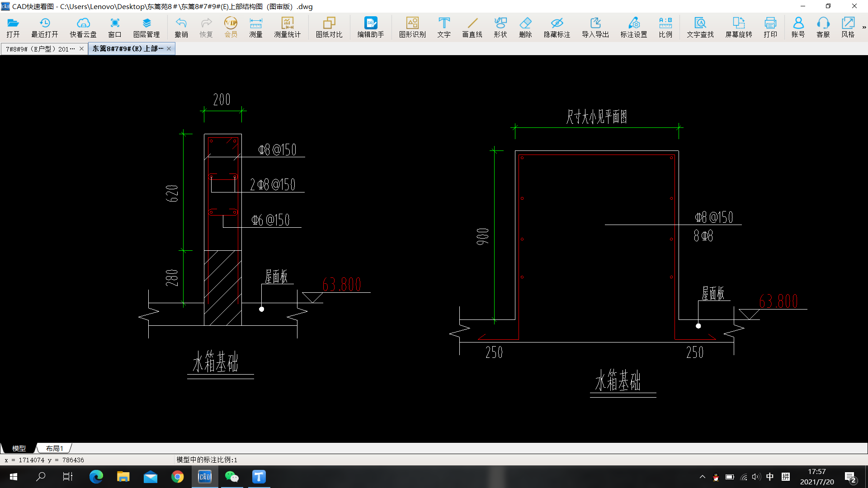The image size is (868, 488).
Task: Open WeChat from the taskbar
Action: [231, 477]
